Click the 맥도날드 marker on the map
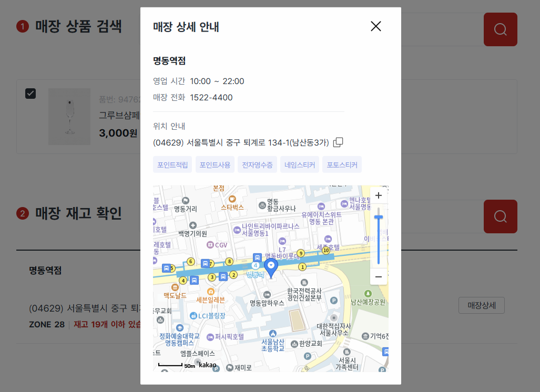 click(x=175, y=287)
